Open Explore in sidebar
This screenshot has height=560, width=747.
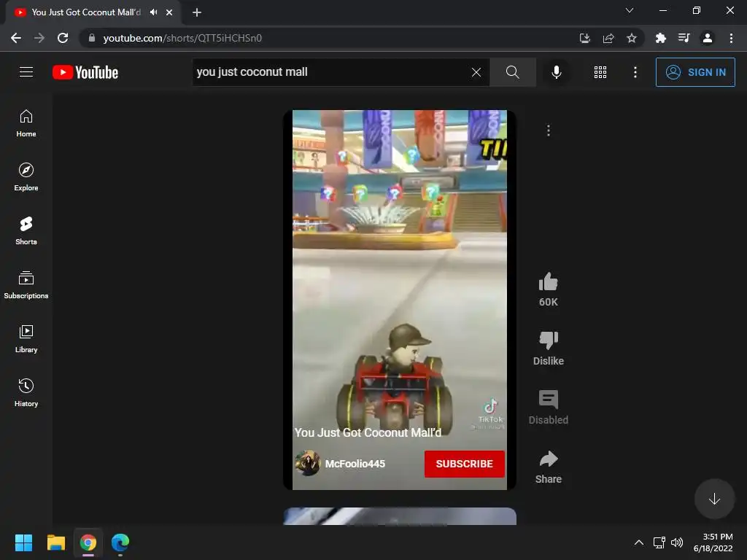pos(26,177)
